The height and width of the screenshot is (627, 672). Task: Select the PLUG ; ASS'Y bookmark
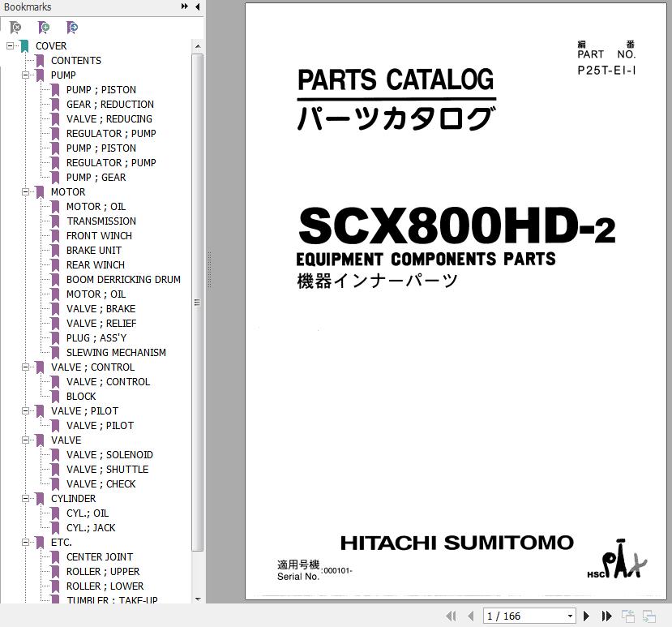(x=96, y=338)
